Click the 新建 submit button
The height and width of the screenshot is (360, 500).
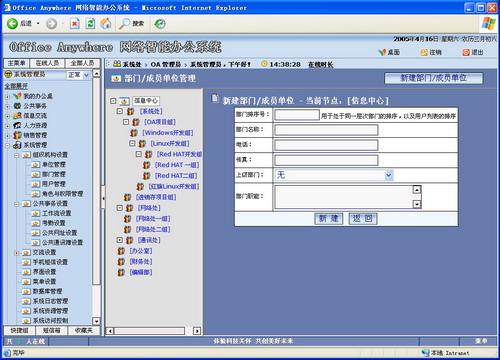pos(329,219)
